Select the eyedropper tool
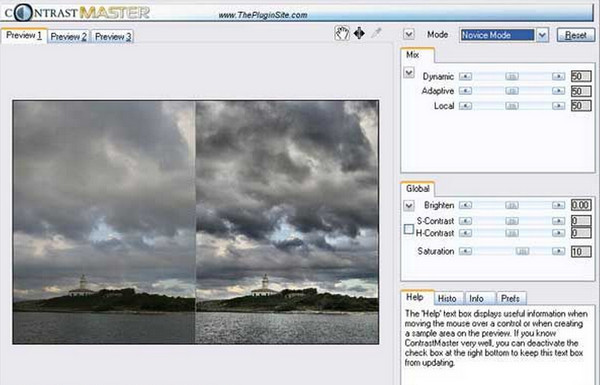The width and height of the screenshot is (600, 385). [x=377, y=33]
